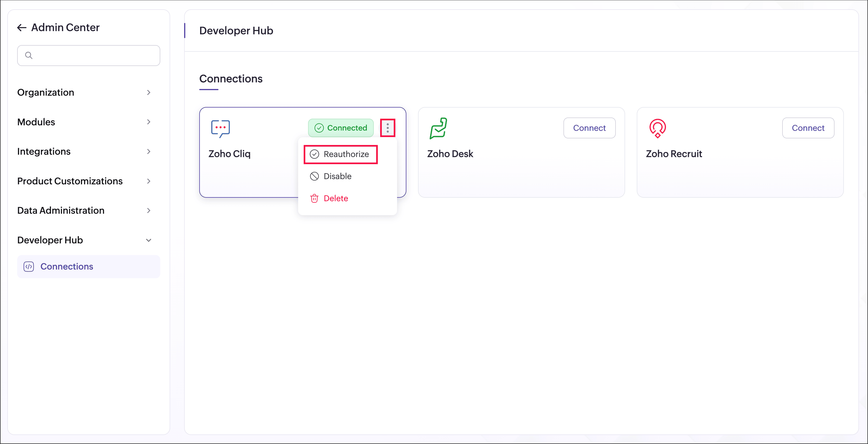Expand the Data Administration section

point(149,211)
